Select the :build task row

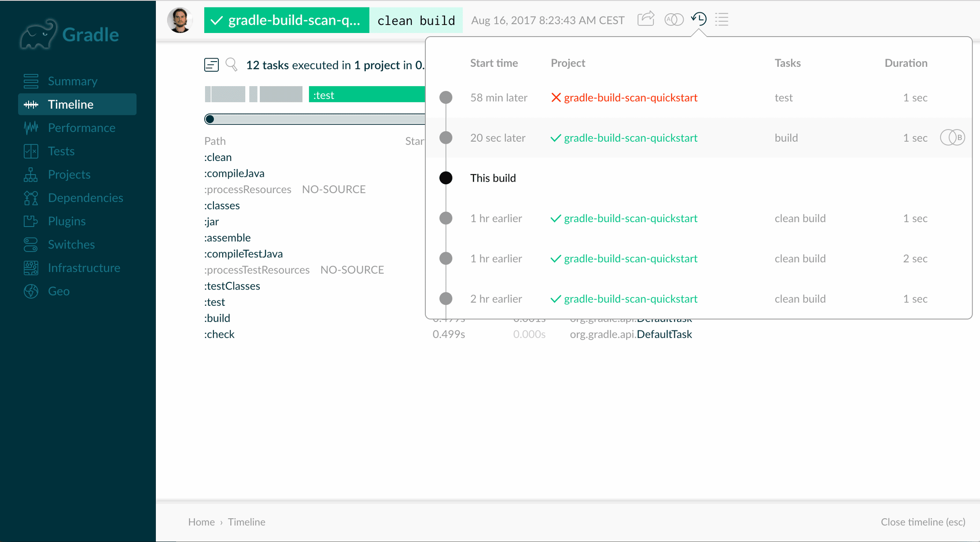point(217,318)
